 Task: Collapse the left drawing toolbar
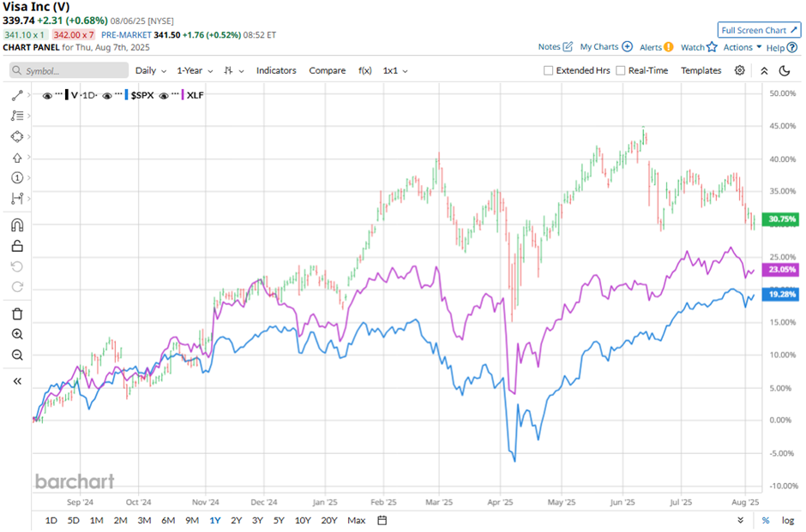(x=17, y=381)
